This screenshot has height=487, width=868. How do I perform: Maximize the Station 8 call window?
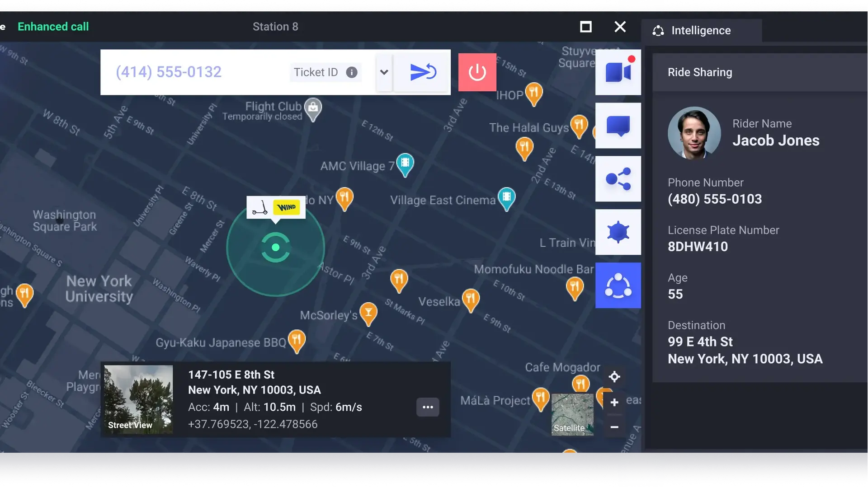586,27
